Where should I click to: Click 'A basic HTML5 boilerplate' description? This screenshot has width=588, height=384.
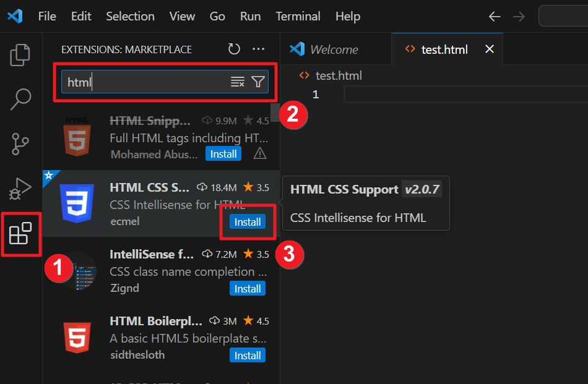tap(188, 338)
